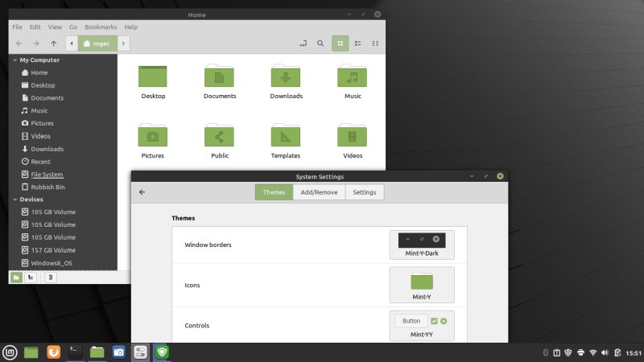Switch to list view in file manager
The height and width of the screenshot is (362, 644).
(x=357, y=43)
